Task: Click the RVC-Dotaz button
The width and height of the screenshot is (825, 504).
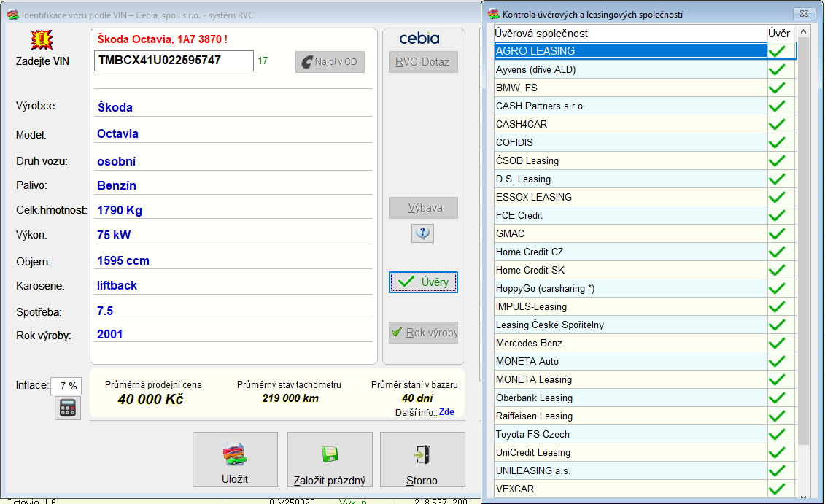Action: 423,62
